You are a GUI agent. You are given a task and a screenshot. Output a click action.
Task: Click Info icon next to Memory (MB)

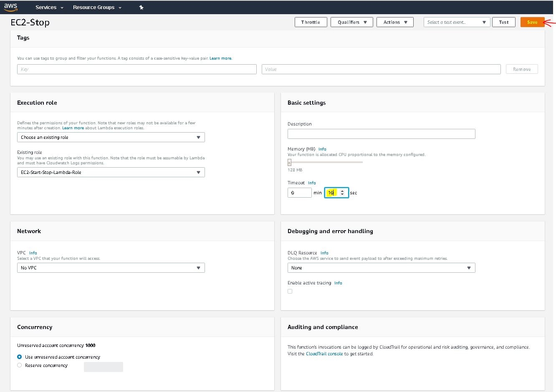tap(322, 149)
